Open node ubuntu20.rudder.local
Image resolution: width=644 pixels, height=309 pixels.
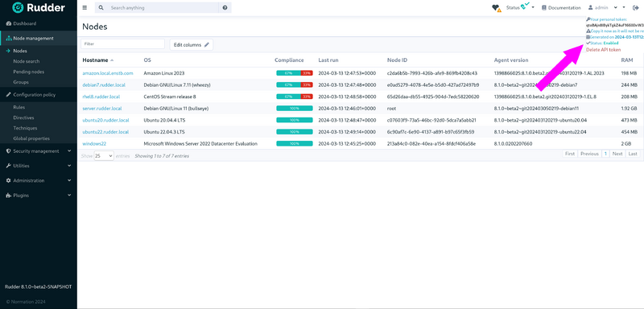point(105,120)
